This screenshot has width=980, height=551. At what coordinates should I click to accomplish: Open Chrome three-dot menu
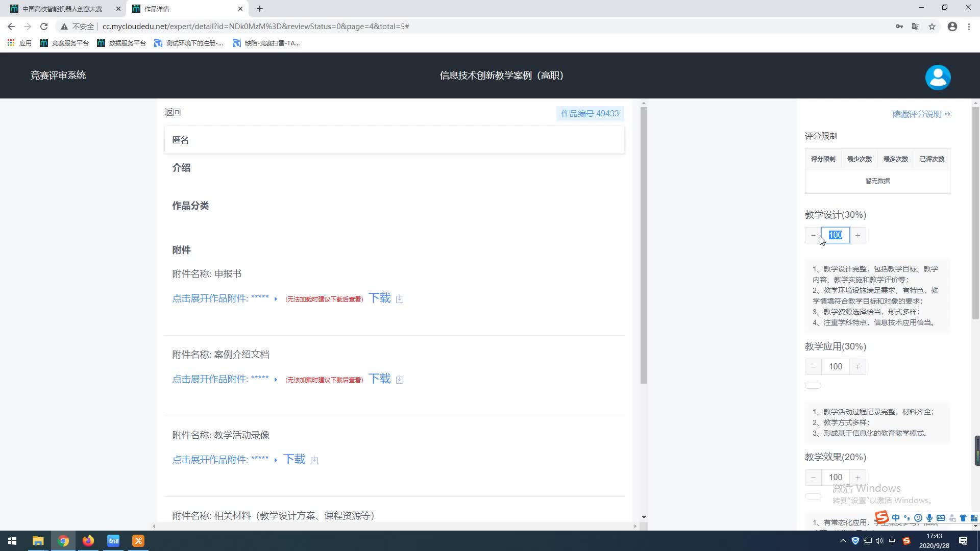(x=969, y=27)
